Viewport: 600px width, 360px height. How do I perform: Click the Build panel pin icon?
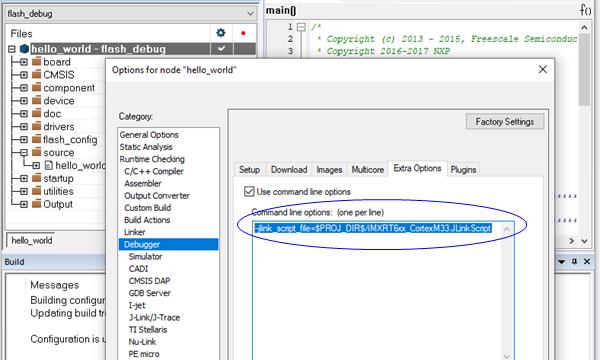(574, 262)
